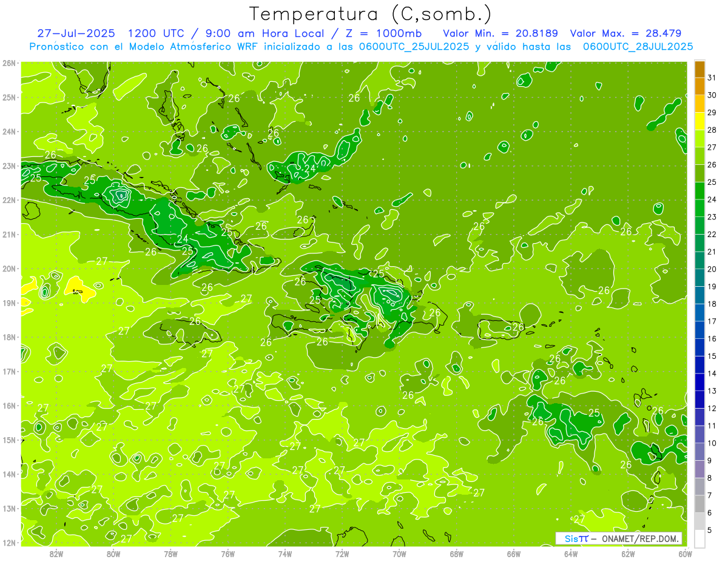Click the latitude label '21N'
This screenshot has height=562, width=728.
(9, 234)
